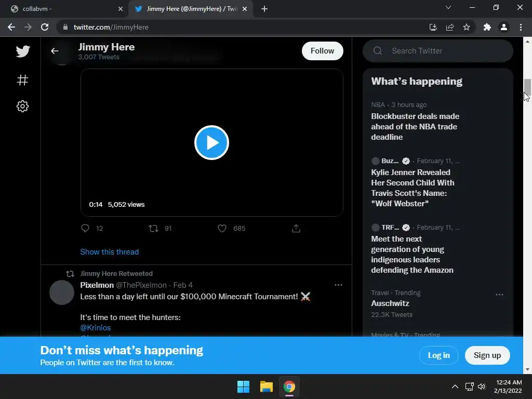Viewport: 532px width, 399px height.
Task: Follow Jimmy Here
Action: [x=322, y=51]
